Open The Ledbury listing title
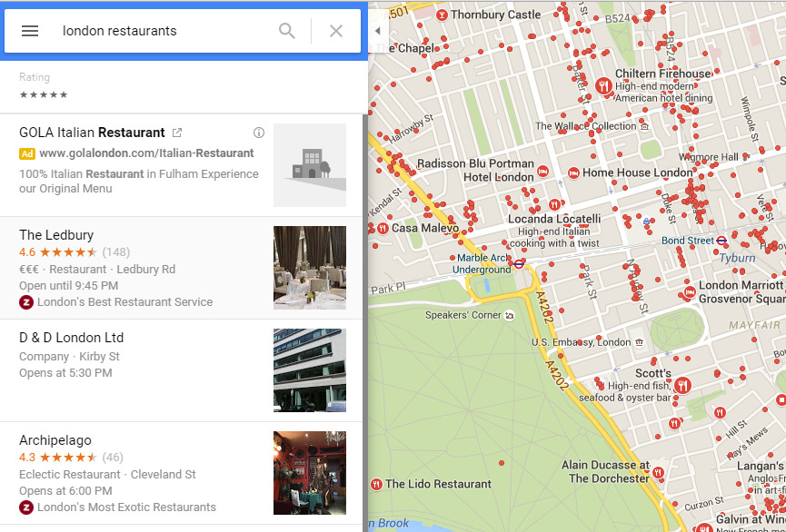 (56, 235)
